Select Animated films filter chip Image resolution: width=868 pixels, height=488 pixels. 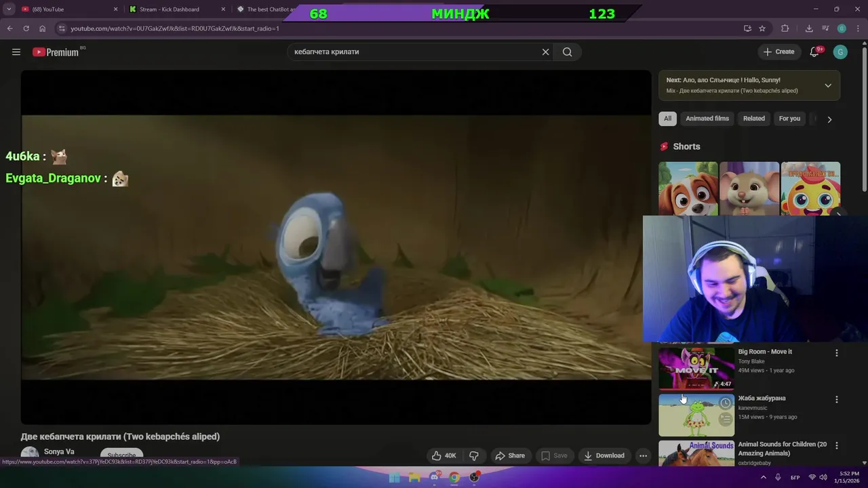pyautogui.click(x=707, y=119)
